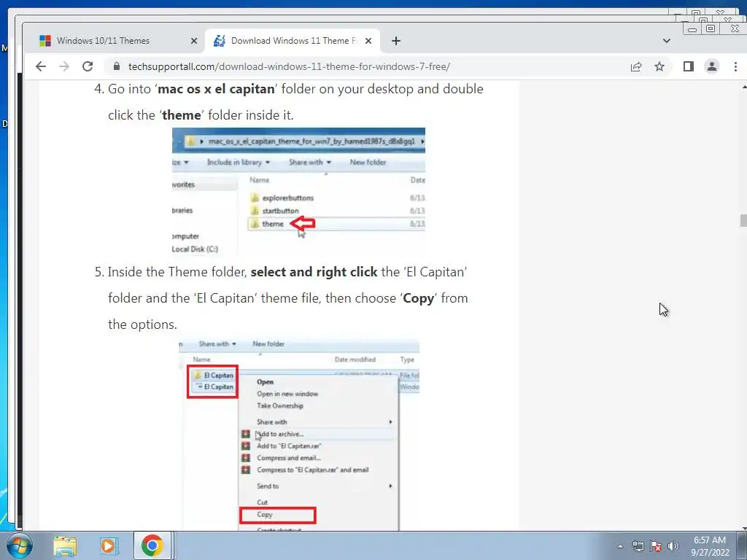The width and height of the screenshot is (747, 560).
Task: Click bold text 'select and right click'
Action: pos(314,272)
